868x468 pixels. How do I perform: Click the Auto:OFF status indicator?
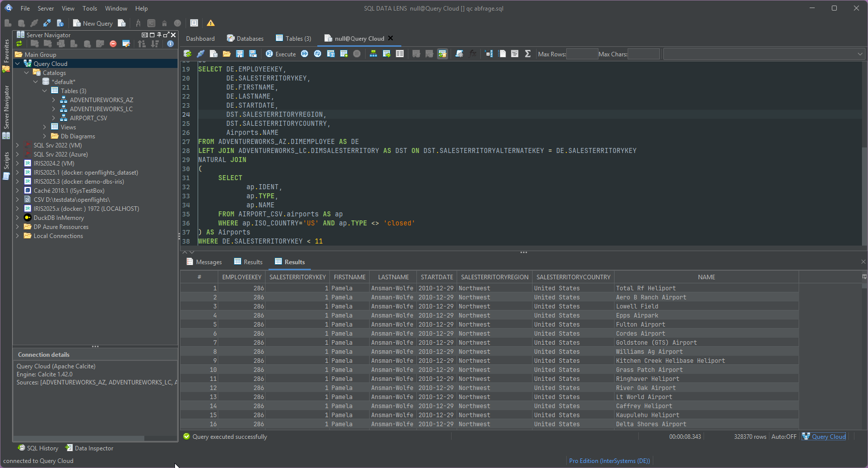(x=784, y=437)
